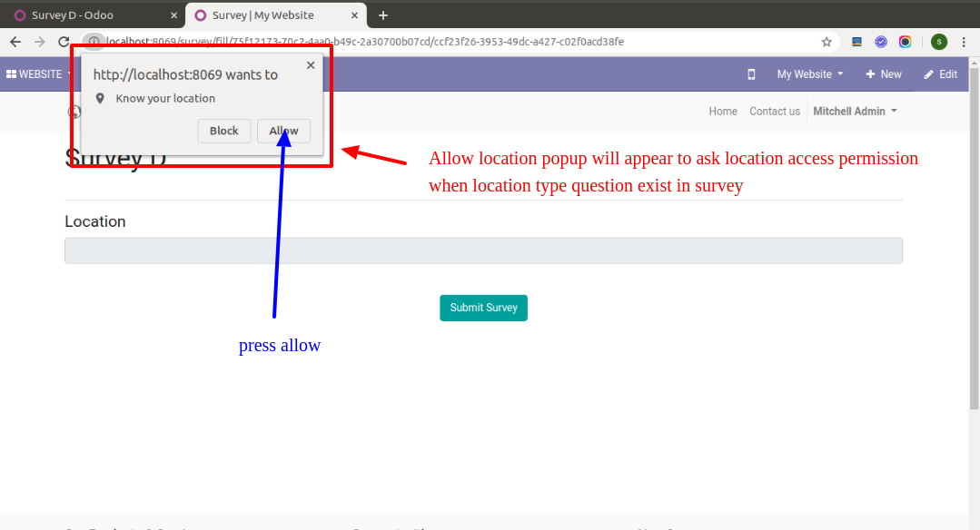Viewport: 980px width, 530px height.
Task: Reload the page with the refresh icon
Action: click(64, 42)
